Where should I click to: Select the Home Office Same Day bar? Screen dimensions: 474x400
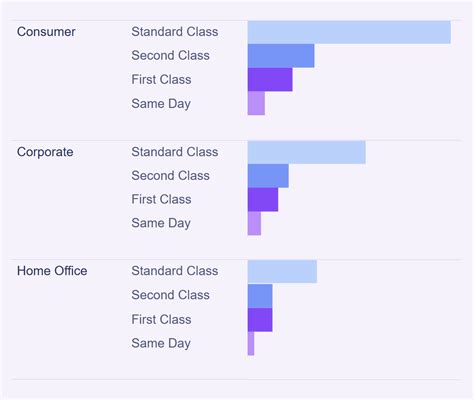pos(251,344)
